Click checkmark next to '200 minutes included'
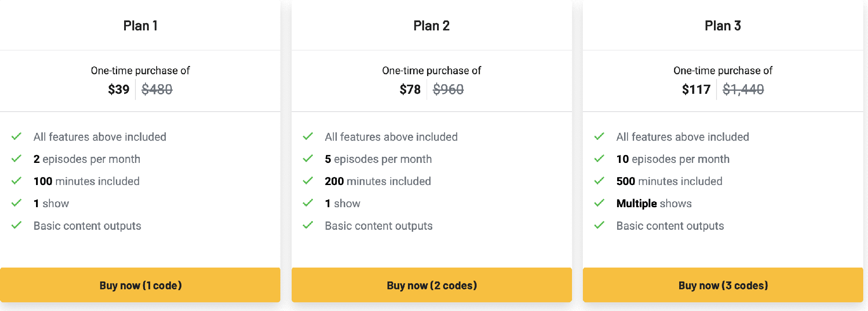The height and width of the screenshot is (311, 868). 308,181
